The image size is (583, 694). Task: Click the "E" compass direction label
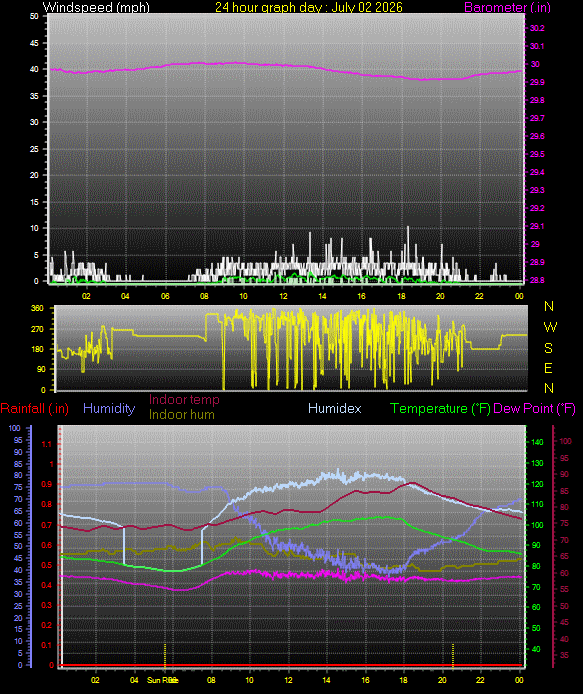tap(548, 368)
